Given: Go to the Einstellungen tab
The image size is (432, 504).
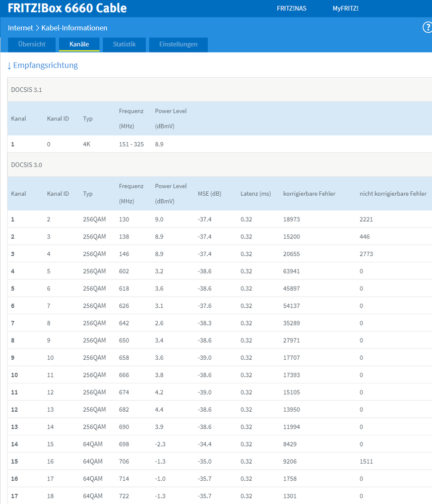Looking at the screenshot, I should (x=178, y=44).
